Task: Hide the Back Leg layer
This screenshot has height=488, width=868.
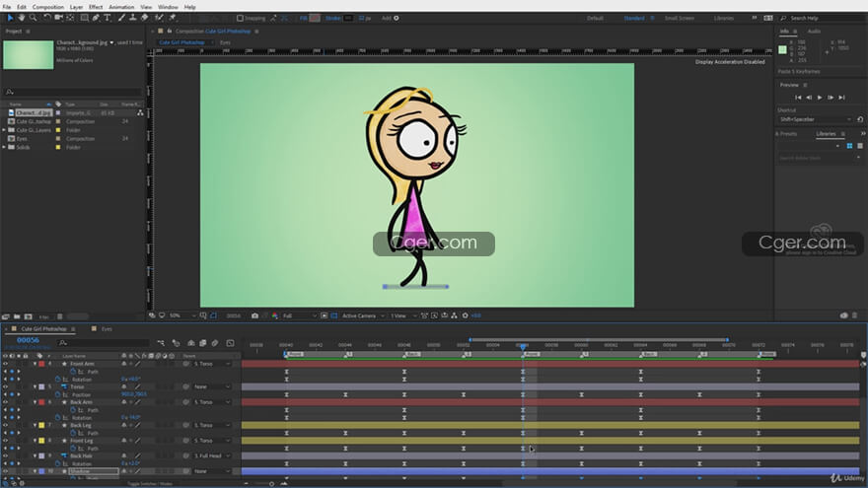Action: tap(6, 426)
